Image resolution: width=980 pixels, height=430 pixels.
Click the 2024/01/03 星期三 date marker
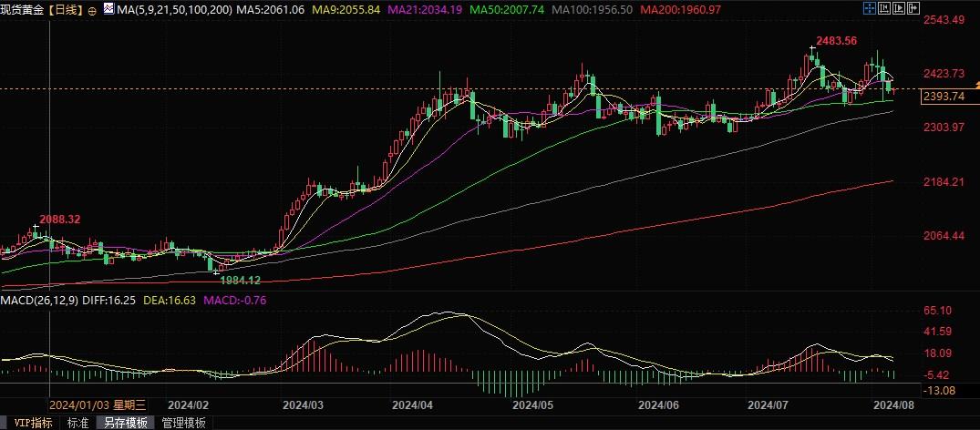click(x=98, y=405)
